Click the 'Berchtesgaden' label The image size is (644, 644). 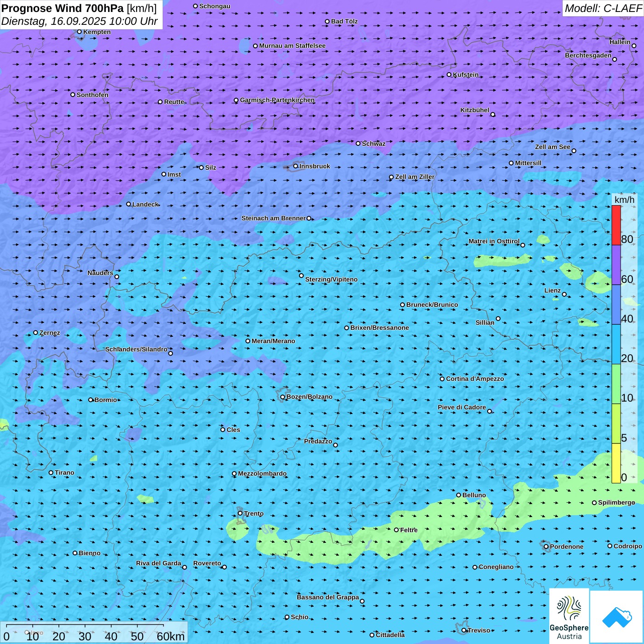[588, 55]
